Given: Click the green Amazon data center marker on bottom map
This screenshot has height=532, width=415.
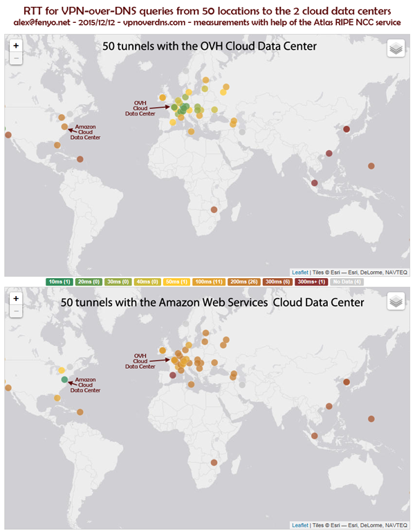Looking at the screenshot, I should coord(64,380).
